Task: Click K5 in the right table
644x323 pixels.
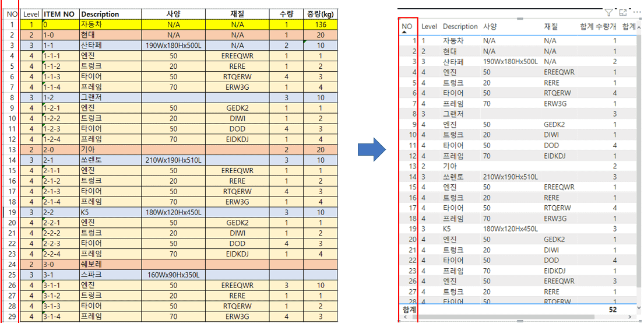Action: 447,229
